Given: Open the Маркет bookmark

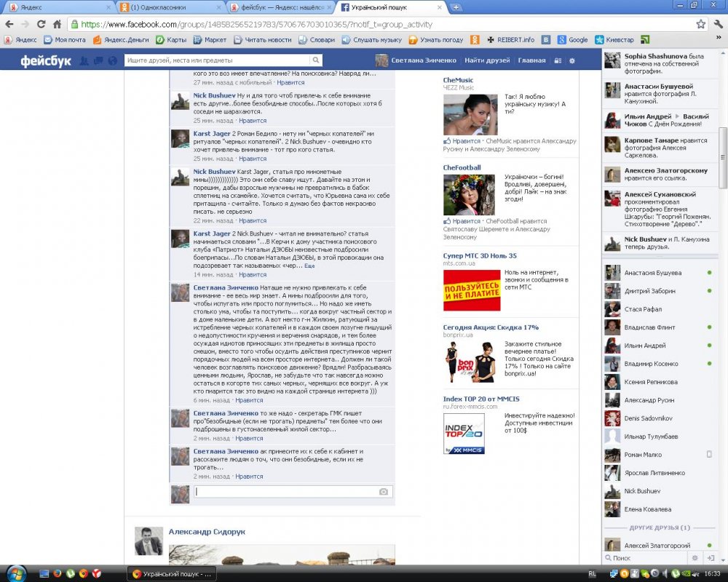Looking at the screenshot, I should point(210,40).
